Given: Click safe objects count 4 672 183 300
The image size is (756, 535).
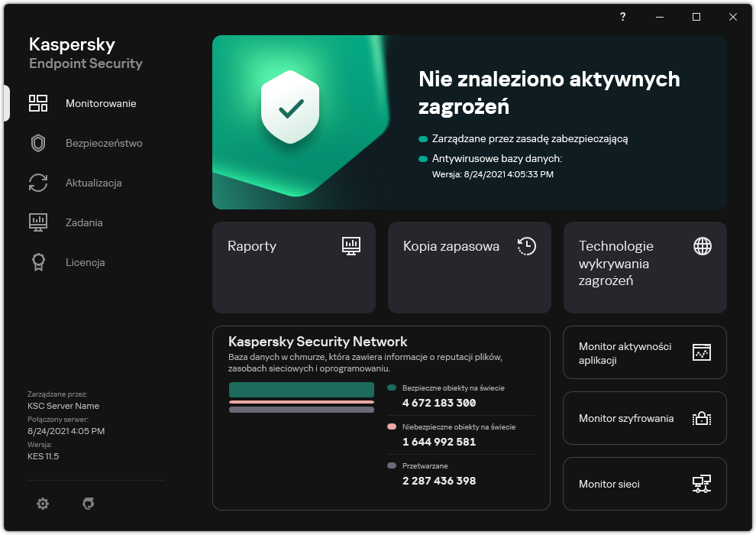Looking at the screenshot, I should pyautogui.click(x=439, y=403).
